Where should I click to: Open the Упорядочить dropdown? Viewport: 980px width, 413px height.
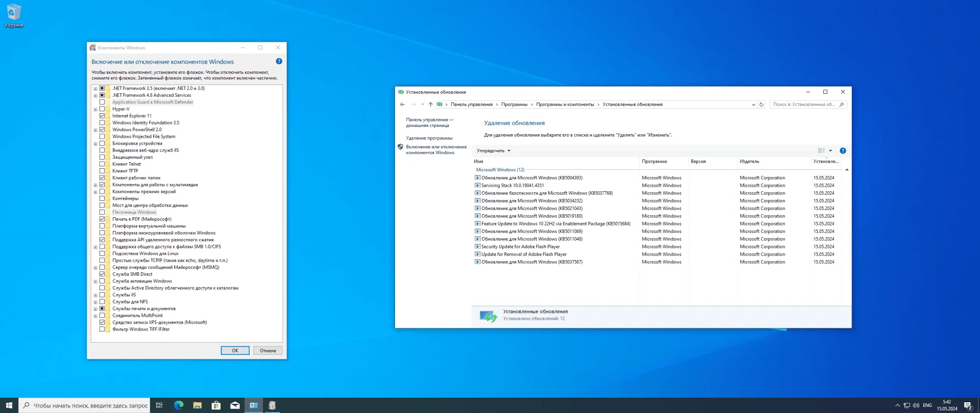pyautogui.click(x=493, y=151)
